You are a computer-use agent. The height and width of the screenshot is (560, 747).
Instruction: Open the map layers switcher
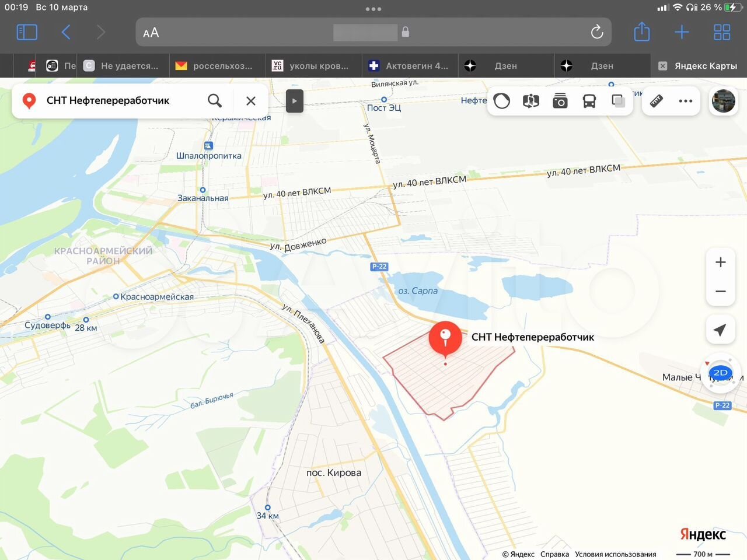coord(618,101)
